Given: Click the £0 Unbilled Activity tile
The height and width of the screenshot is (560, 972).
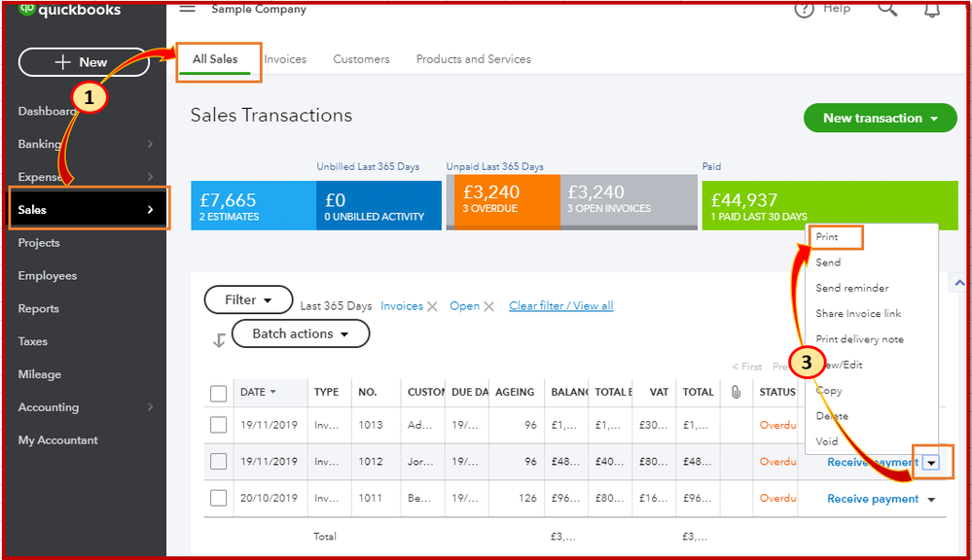Looking at the screenshot, I should [378, 206].
